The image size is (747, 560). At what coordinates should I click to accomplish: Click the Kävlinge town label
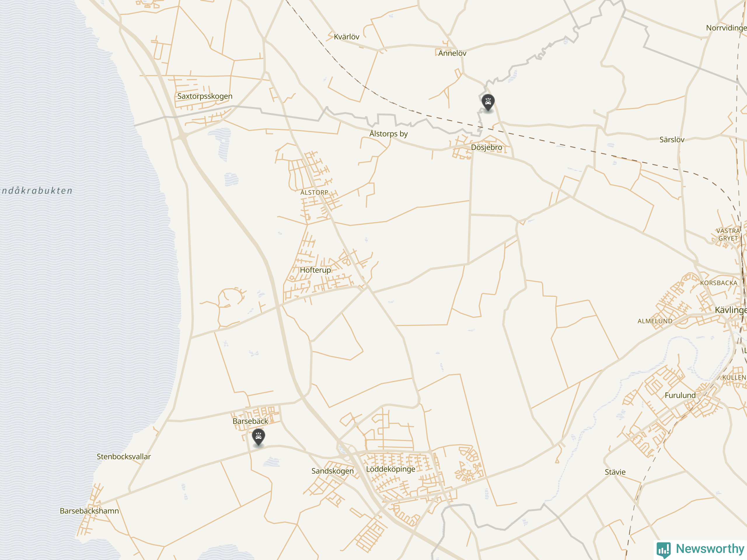731,310
